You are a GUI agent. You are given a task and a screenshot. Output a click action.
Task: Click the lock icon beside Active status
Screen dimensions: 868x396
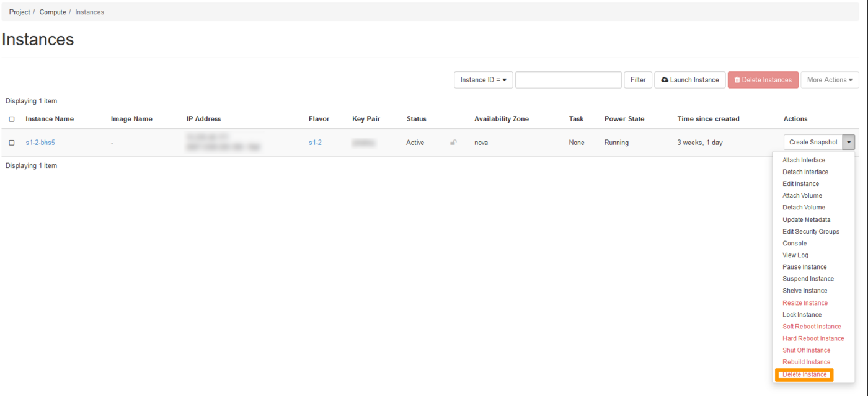(x=453, y=143)
